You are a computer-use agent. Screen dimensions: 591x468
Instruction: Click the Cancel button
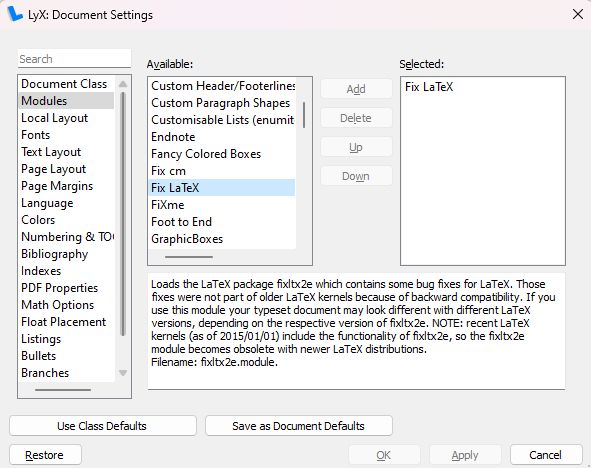click(x=546, y=455)
